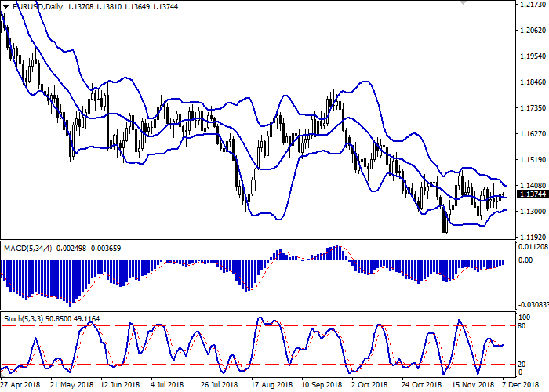This screenshot has height=392, width=549.
Task: Click the current price label 1.13744
Action: [x=533, y=194]
